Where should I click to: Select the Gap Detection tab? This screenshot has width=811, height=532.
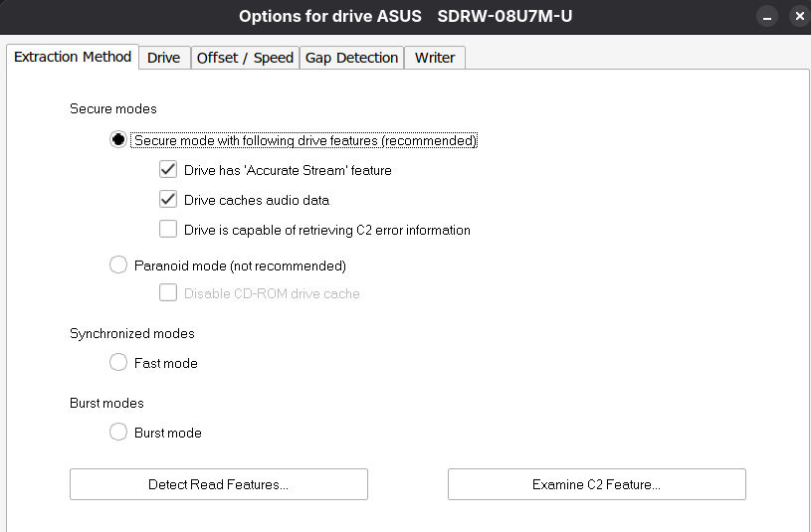(x=351, y=58)
